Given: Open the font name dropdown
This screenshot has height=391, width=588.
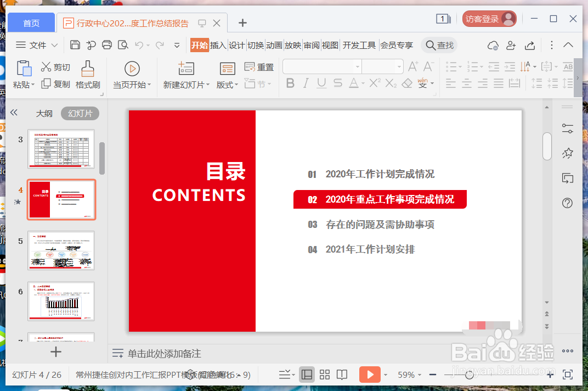Looking at the screenshot, I should [x=358, y=67].
